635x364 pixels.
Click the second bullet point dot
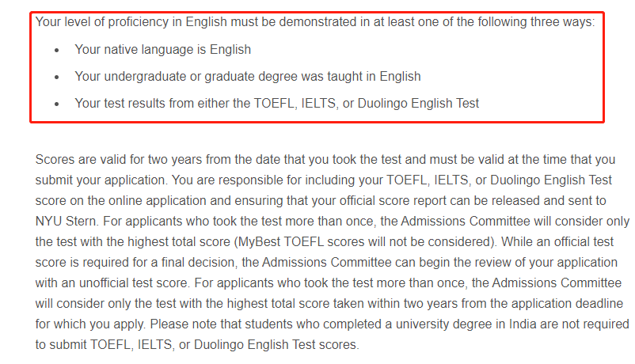pyautogui.click(x=57, y=78)
